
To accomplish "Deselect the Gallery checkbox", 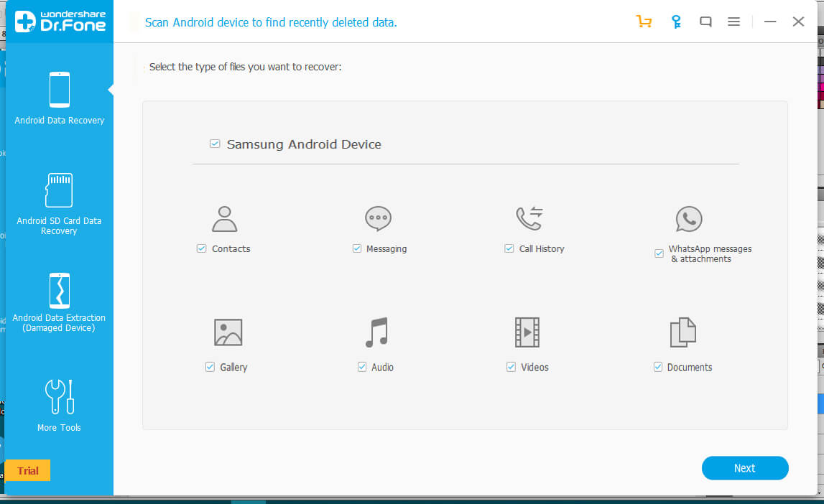I will [210, 367].
